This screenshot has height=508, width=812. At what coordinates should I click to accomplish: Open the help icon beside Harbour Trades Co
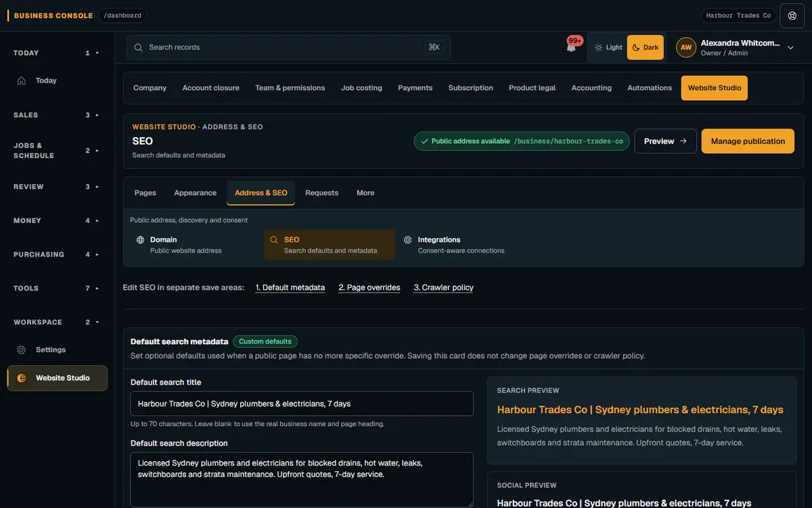[x=792, y=16]
